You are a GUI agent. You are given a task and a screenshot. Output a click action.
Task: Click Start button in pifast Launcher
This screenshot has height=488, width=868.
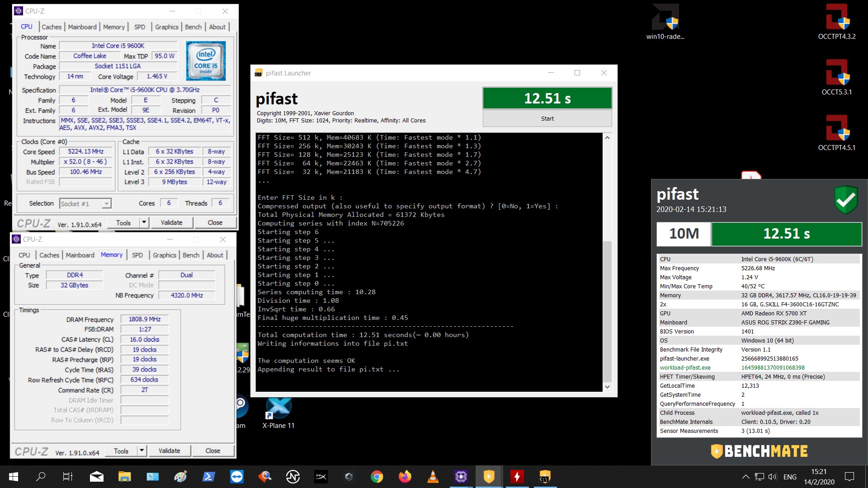[547, 119]
